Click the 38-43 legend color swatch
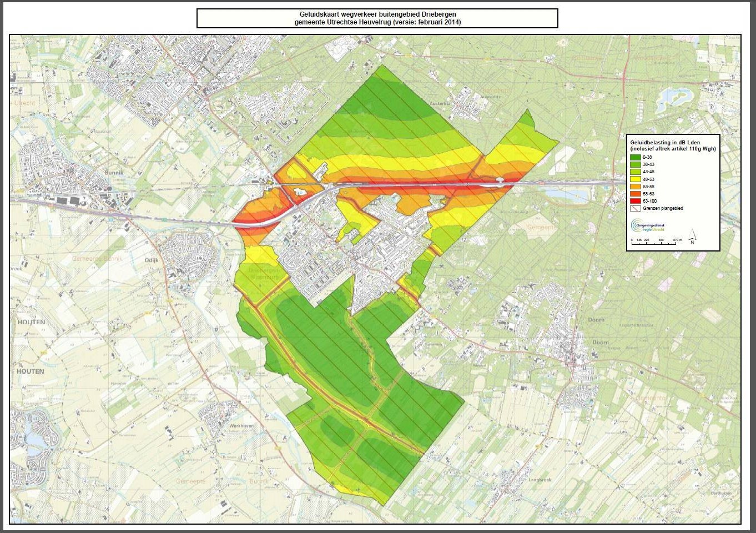Viewport: 756px width, 533px height. 636,164
